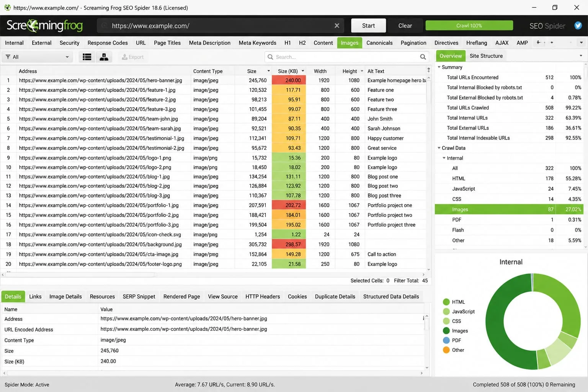Click the CSS legend dot
The height and width of the screenshot is (392, 588).
(x=446, y=321)
